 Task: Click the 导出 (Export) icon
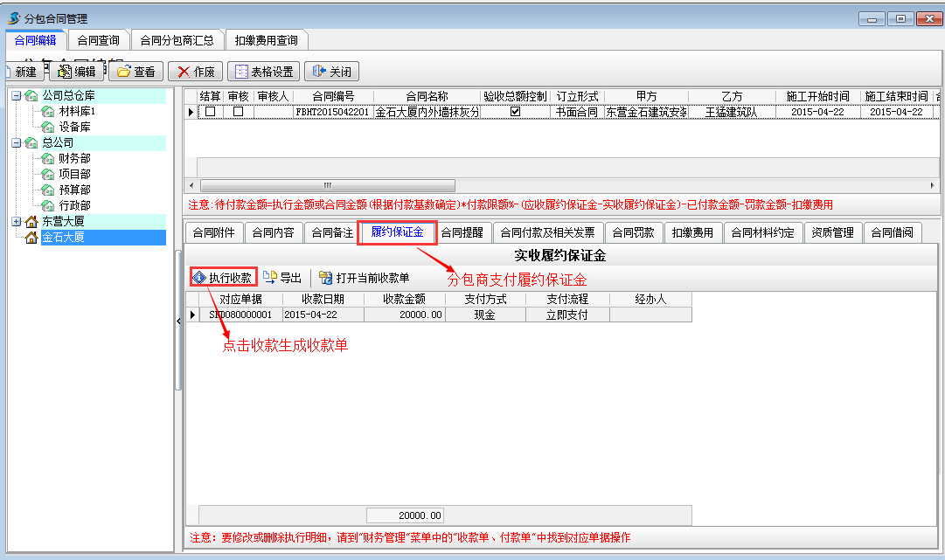coord(281,278)
